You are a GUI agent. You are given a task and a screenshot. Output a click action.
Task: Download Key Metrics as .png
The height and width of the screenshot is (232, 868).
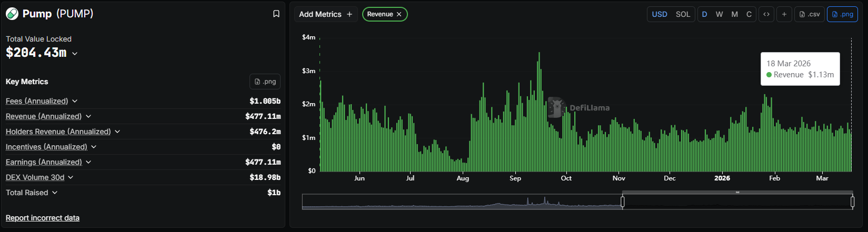(x=265, y=82)
